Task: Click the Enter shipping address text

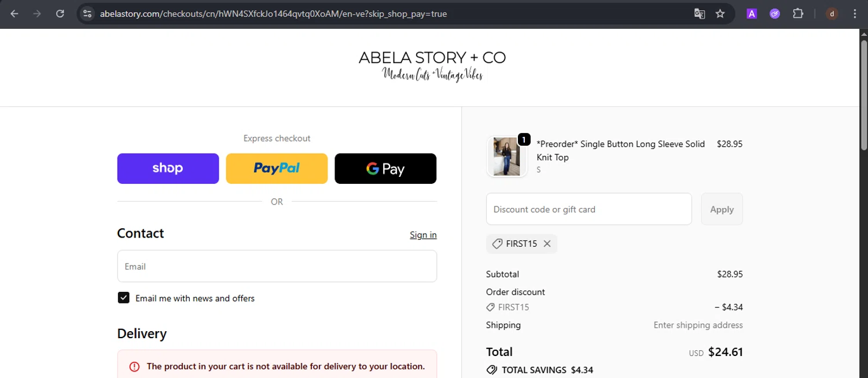Action: [x=698, y=325]
